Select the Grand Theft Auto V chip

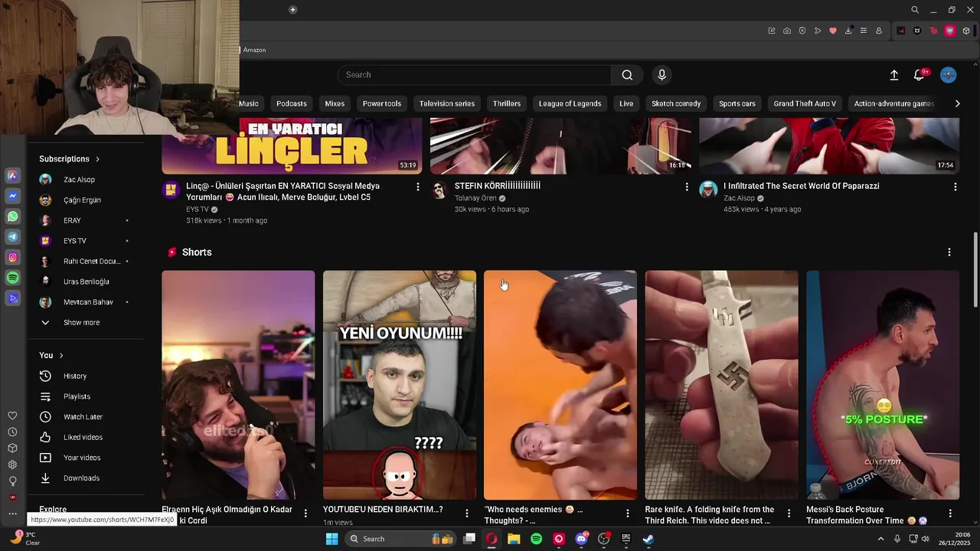[x=805, y=103]
